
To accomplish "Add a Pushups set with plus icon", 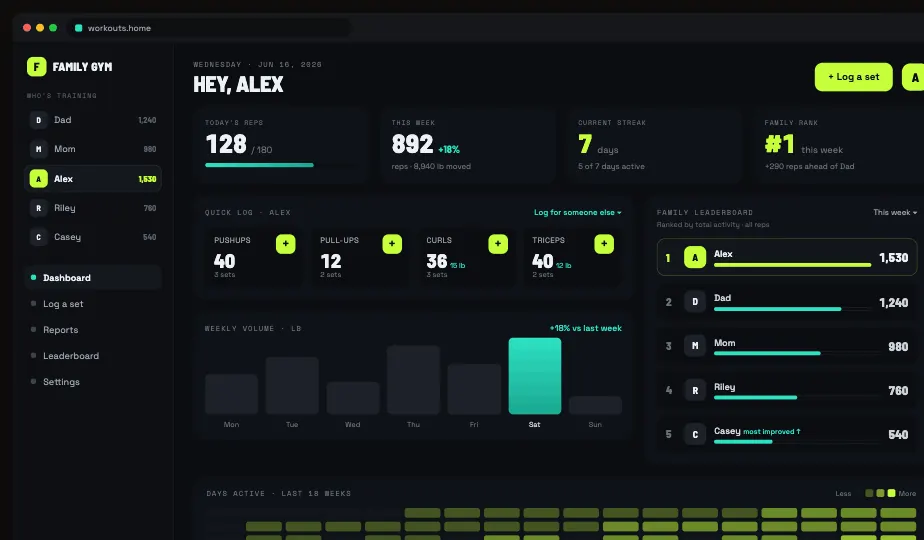I will tap(286, 244).
